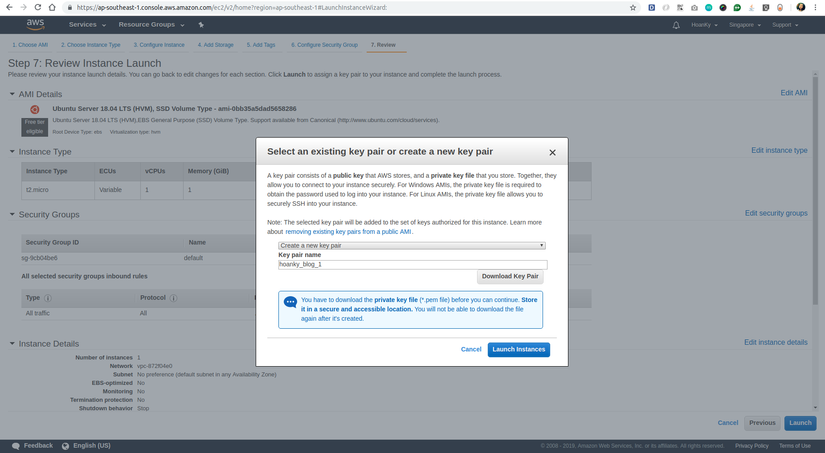
Task: Collapse the AMI Details section
Action: [x=12, y=94]
